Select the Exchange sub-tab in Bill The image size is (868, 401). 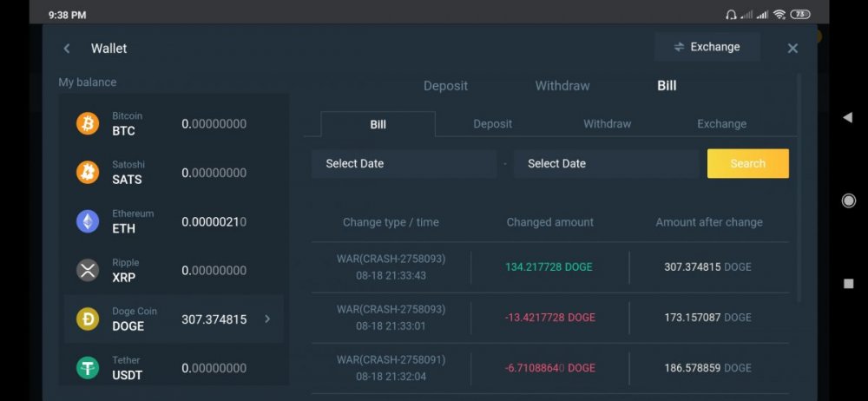coord(721,124)
